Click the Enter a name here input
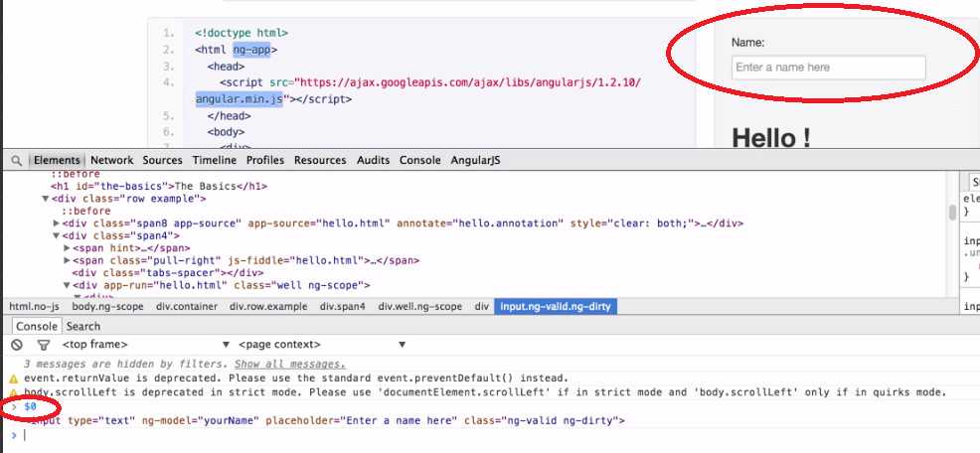The image size is (980, 453). (828, 68)
